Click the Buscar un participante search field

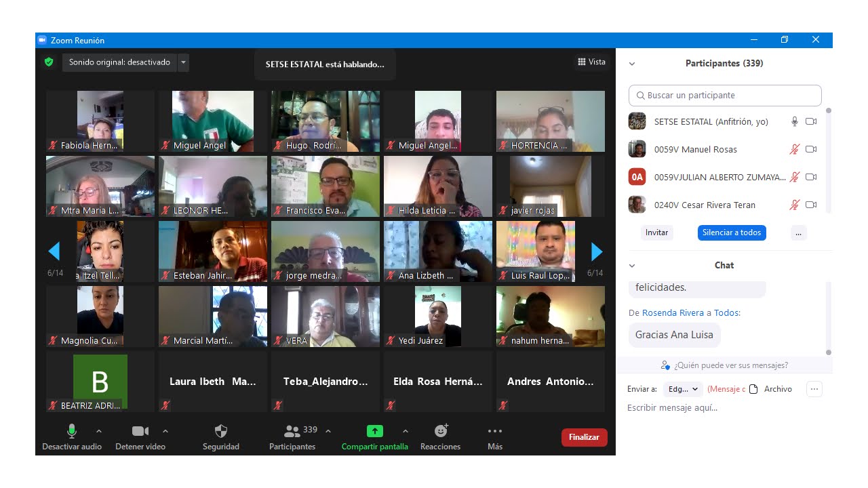pyautogui.click(x=725, y=96)
